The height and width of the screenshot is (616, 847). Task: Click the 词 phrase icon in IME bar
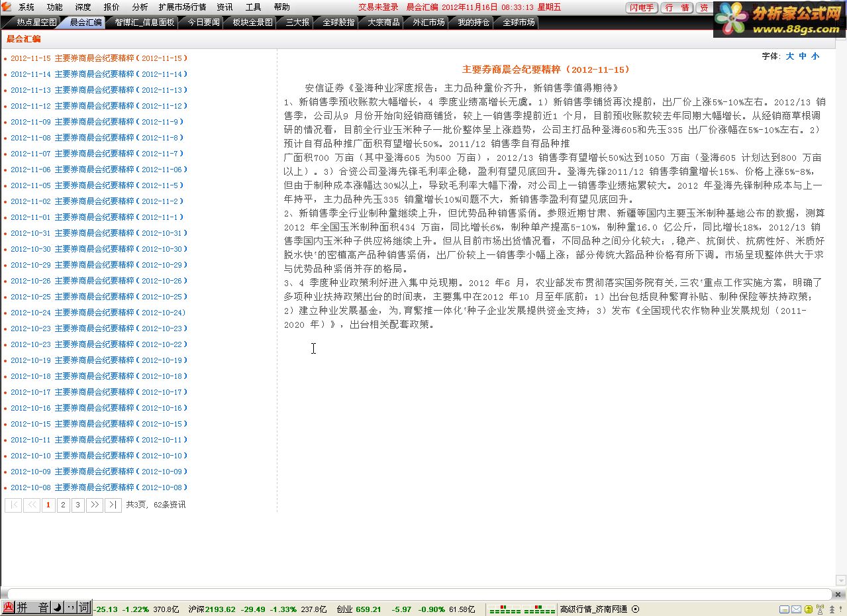(84, 608)
